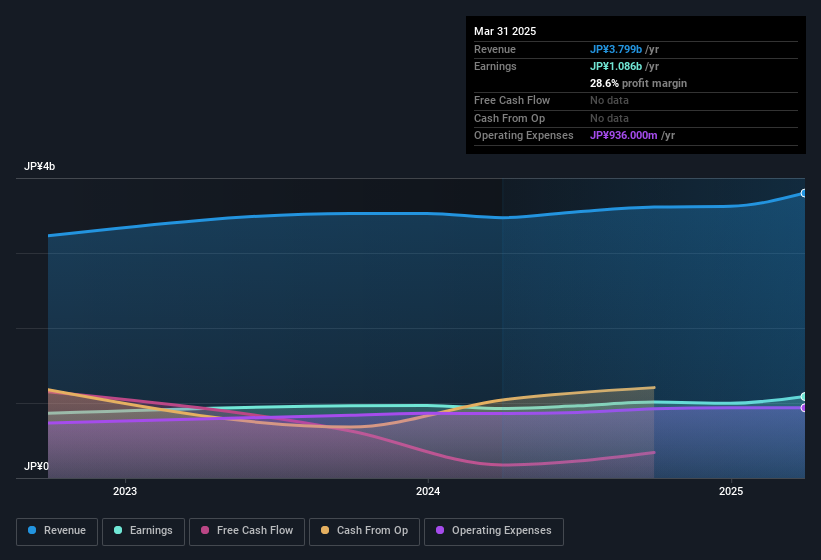The image size is (821, 560).
Task: Click the JP¥4b axis label
Action: pyautogui.click(x=39, y=166)
